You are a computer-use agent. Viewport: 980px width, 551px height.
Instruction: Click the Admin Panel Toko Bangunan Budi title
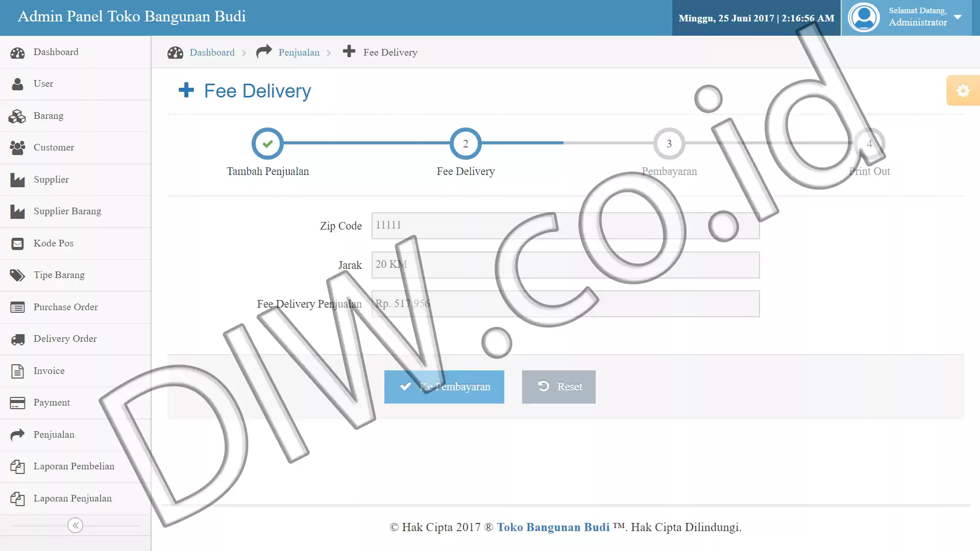coord(132,16)
